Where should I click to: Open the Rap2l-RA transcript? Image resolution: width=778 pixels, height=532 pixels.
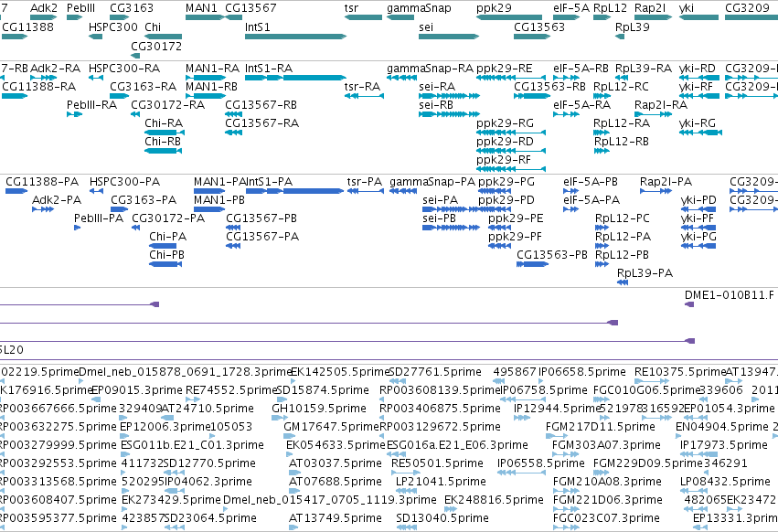pyautogui.click(x=653, y=114)
